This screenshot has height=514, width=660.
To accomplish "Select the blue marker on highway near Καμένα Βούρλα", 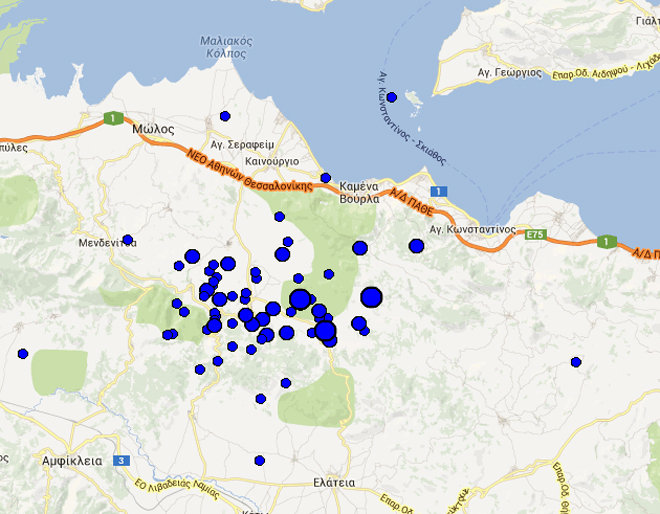I will pos(325,178).
